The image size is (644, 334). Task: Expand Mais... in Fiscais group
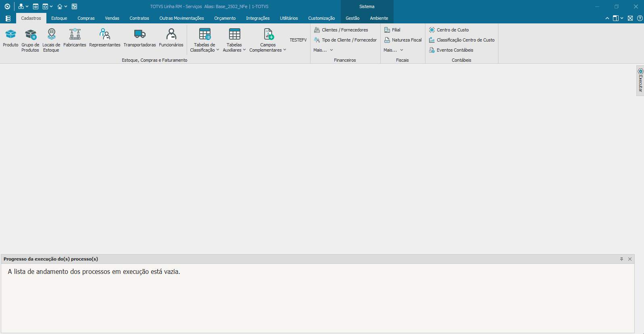point(393,50)
